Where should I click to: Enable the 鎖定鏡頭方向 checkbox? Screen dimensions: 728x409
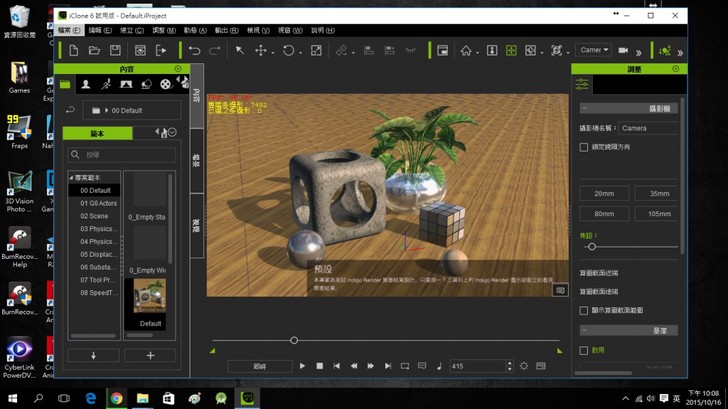click(585, 147)
